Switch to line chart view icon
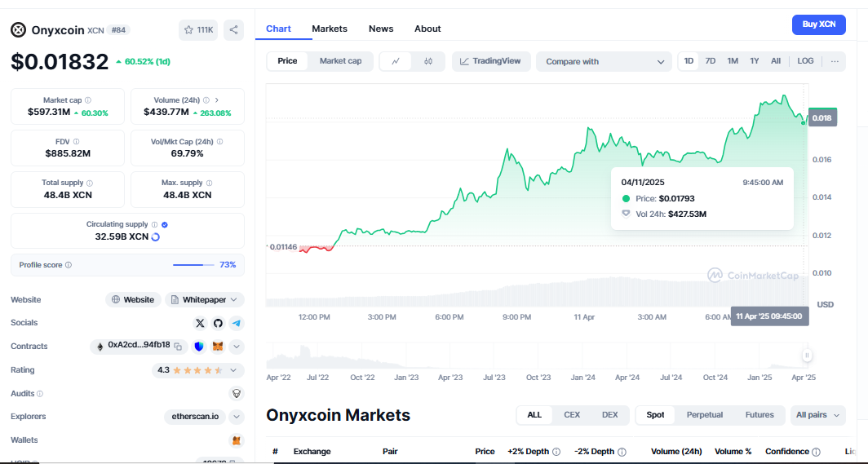This screenshot has width=868, height=464. pos(395,61)
